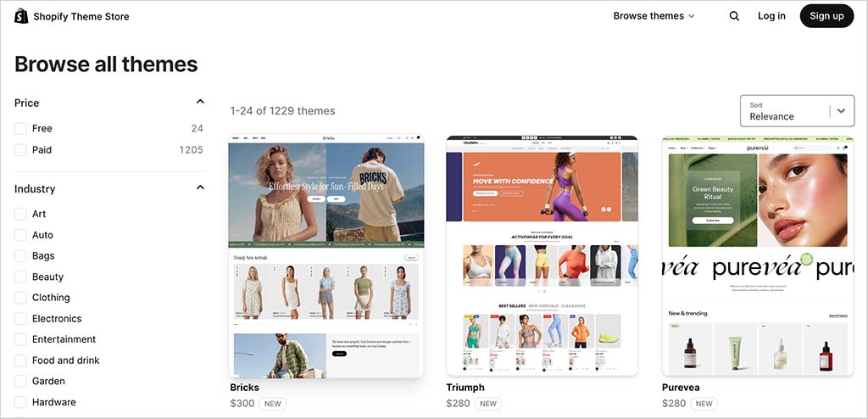Collapse the Industry filter section
Viewport: 868px width, 419px height.
(x=200, y=187)
